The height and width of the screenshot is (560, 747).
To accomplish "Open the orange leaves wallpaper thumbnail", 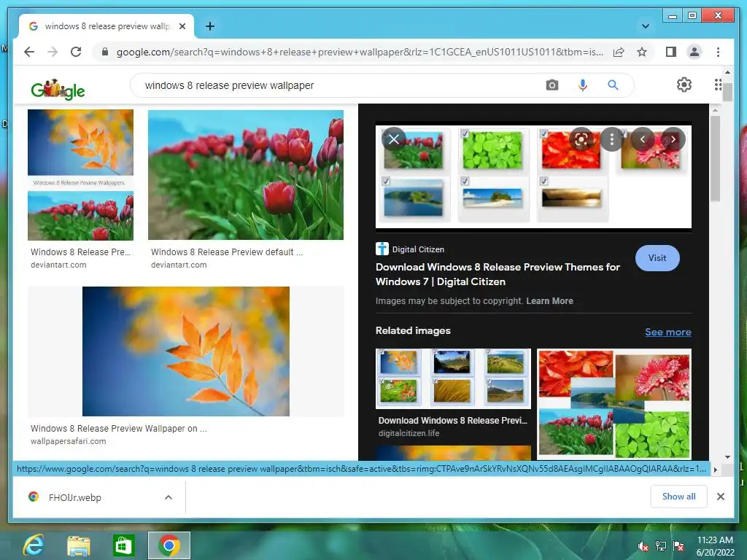I will 186,351.
